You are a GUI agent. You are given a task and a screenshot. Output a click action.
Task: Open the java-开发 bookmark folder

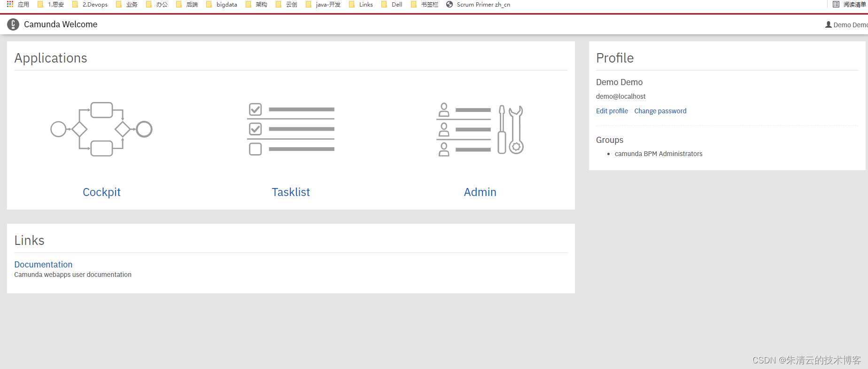[x=323, y=4]
